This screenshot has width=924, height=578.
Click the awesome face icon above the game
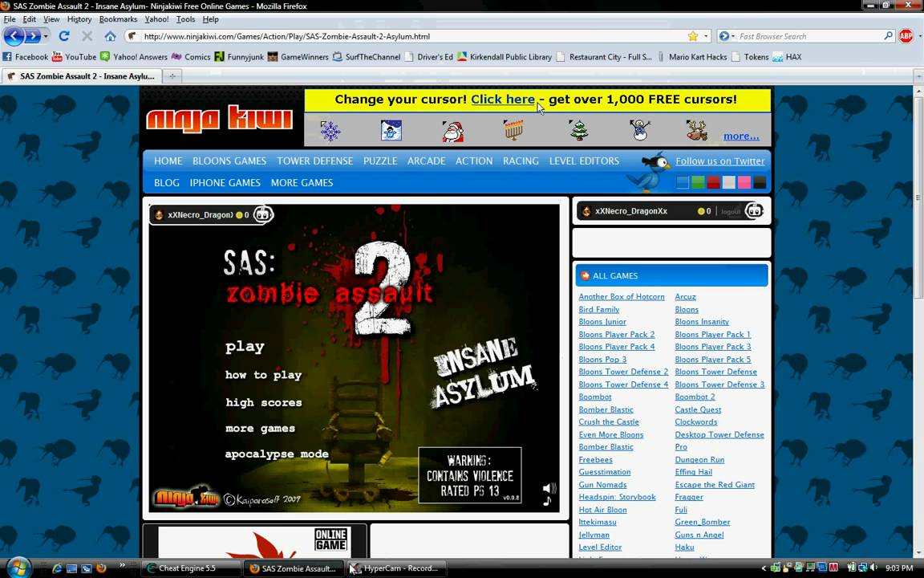point(263,214)
